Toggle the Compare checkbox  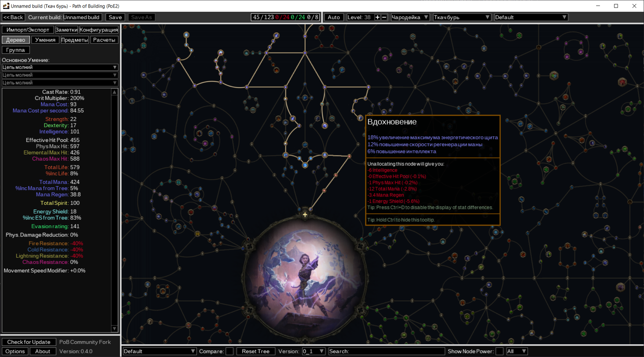230,351
